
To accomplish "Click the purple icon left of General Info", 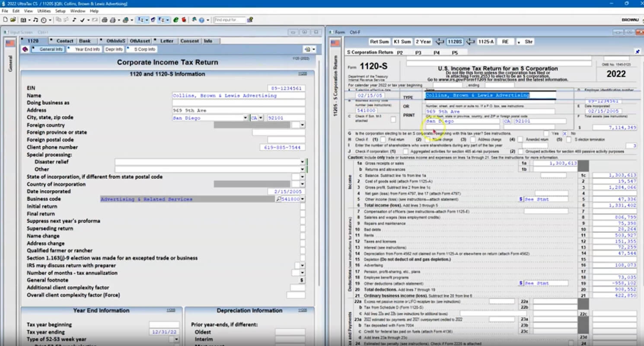I will click(25, 49).
